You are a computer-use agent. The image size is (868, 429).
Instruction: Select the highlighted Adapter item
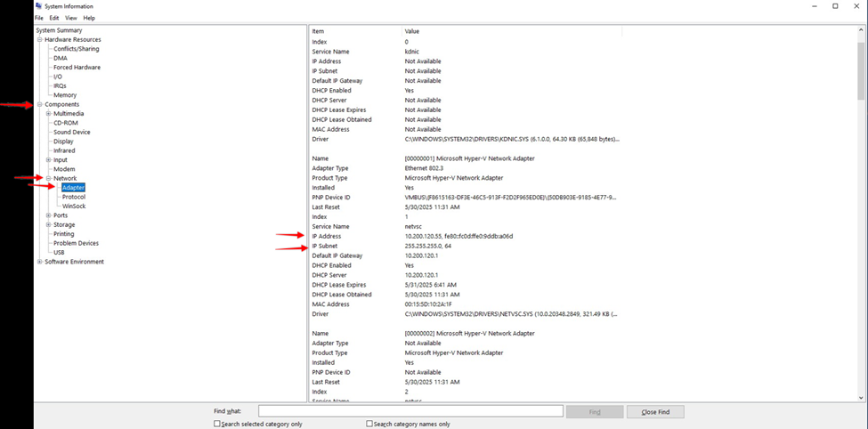(73, 188)
